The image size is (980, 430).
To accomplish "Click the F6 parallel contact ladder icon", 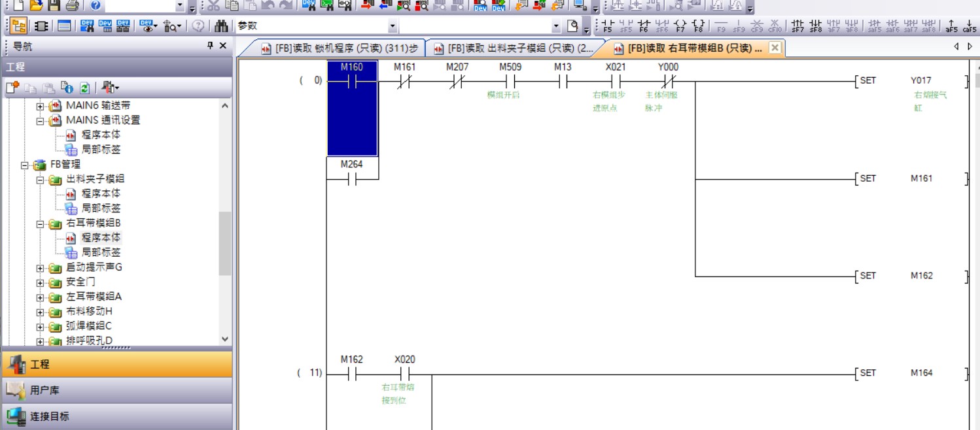I will click(x=644, y=26).
